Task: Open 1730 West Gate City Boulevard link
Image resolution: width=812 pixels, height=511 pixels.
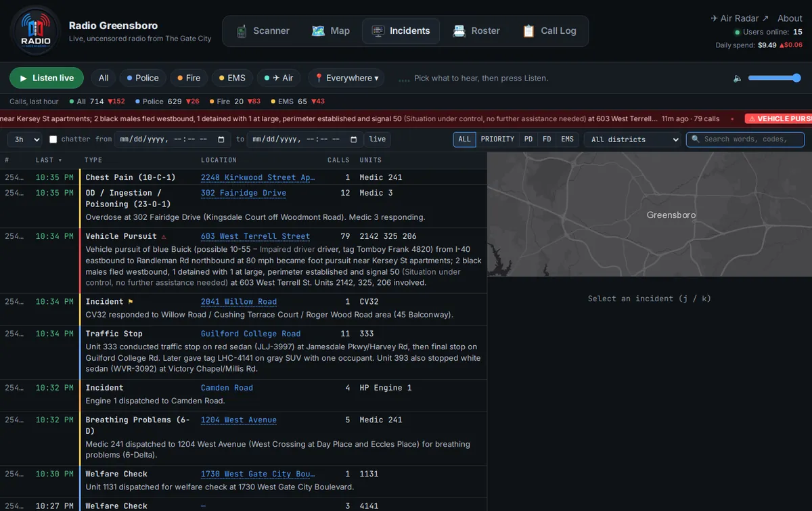Action: coord(258,474)
